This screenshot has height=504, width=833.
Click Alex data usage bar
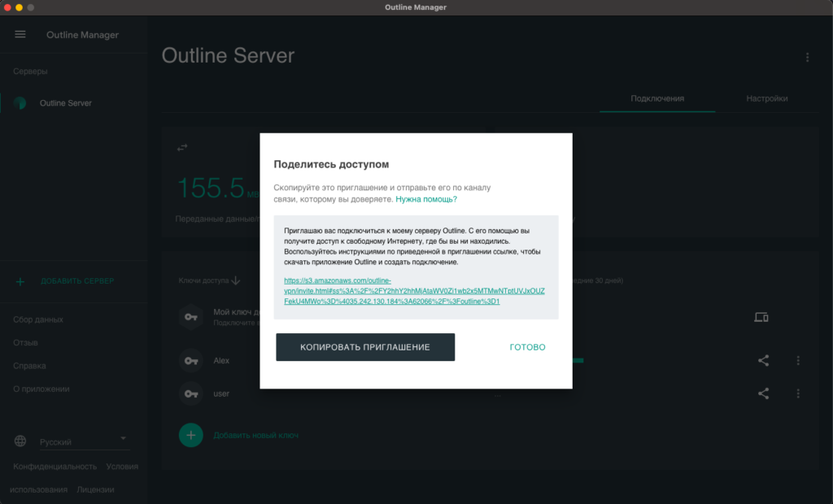[x=578, y=361]
